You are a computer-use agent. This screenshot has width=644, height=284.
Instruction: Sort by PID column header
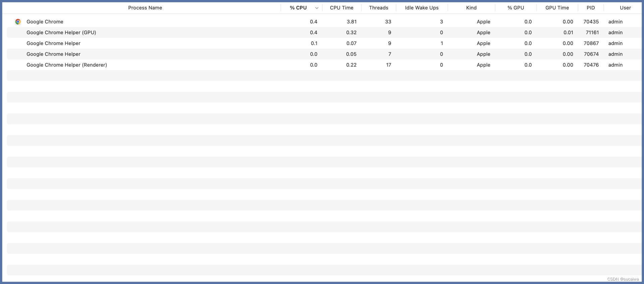591,8
